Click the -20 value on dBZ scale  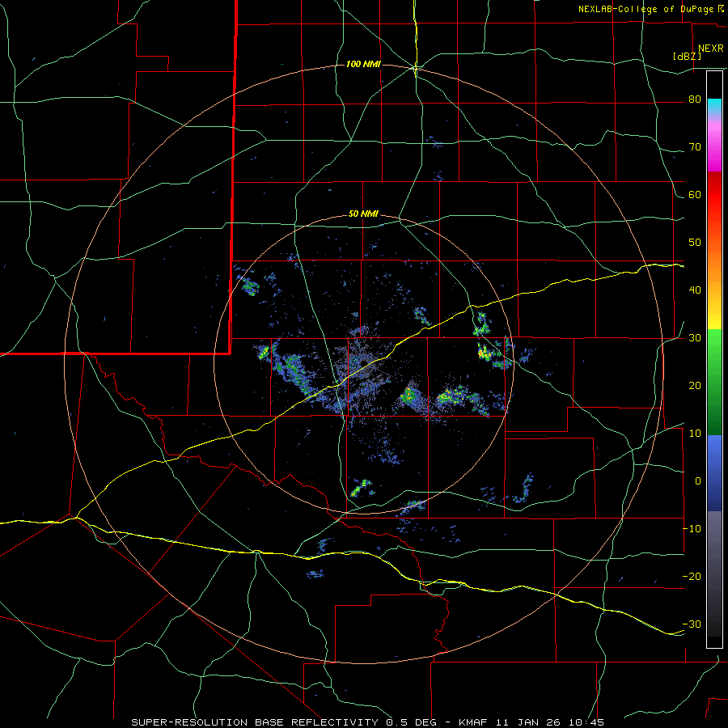tap(692, 576)
